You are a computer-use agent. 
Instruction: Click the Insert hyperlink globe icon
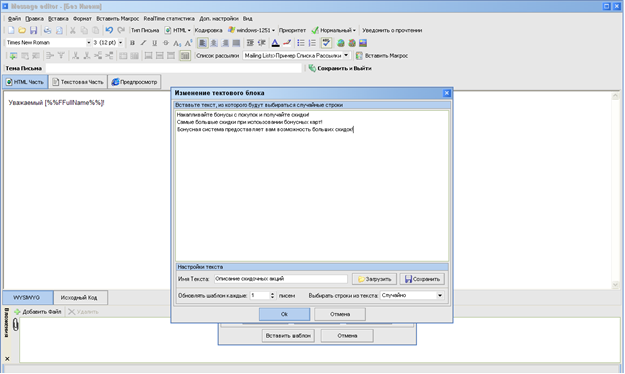pyautogui.click(x=341, y=43)
